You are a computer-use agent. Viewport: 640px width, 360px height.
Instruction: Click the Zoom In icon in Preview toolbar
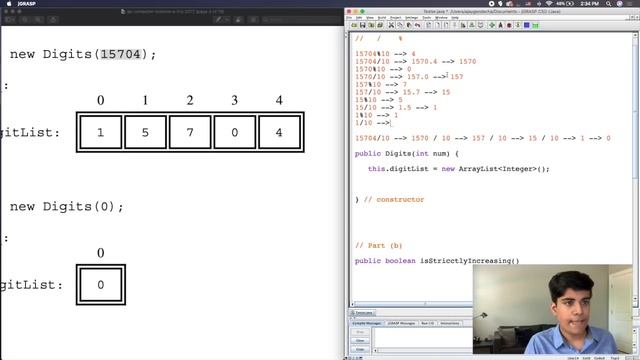tap(38, 19)
